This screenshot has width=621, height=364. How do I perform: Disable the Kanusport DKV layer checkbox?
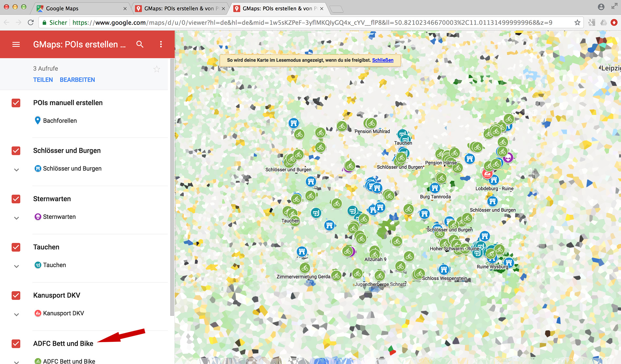coord(16,295)
